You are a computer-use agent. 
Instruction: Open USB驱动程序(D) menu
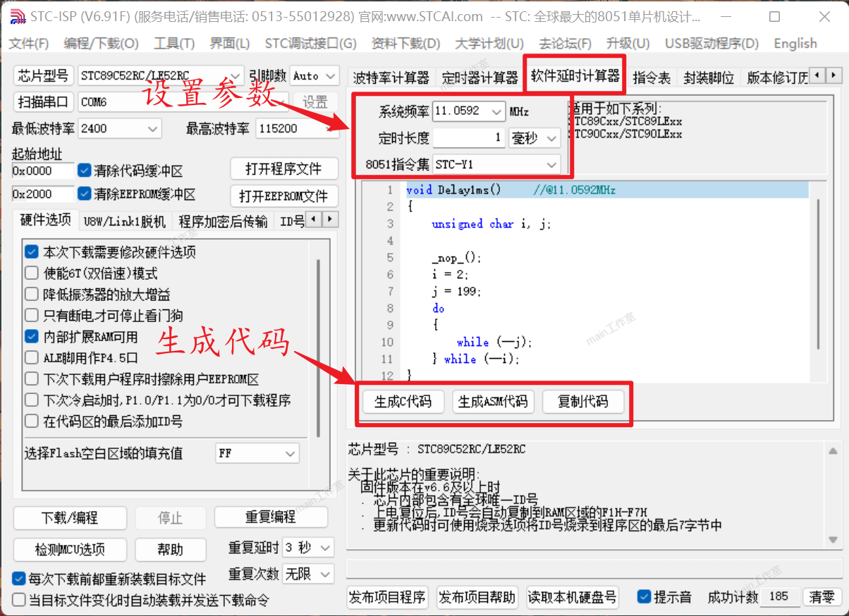click(x=711, y=44)
